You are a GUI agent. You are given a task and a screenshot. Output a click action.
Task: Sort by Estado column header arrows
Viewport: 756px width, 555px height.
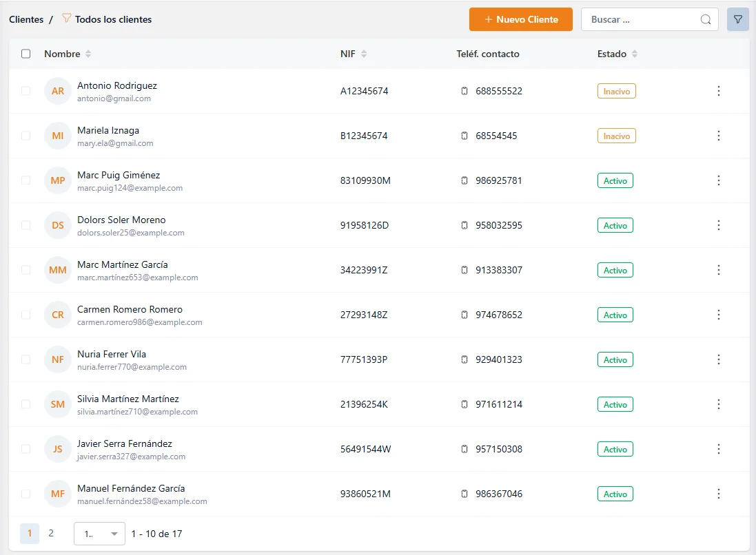[635, 54]
